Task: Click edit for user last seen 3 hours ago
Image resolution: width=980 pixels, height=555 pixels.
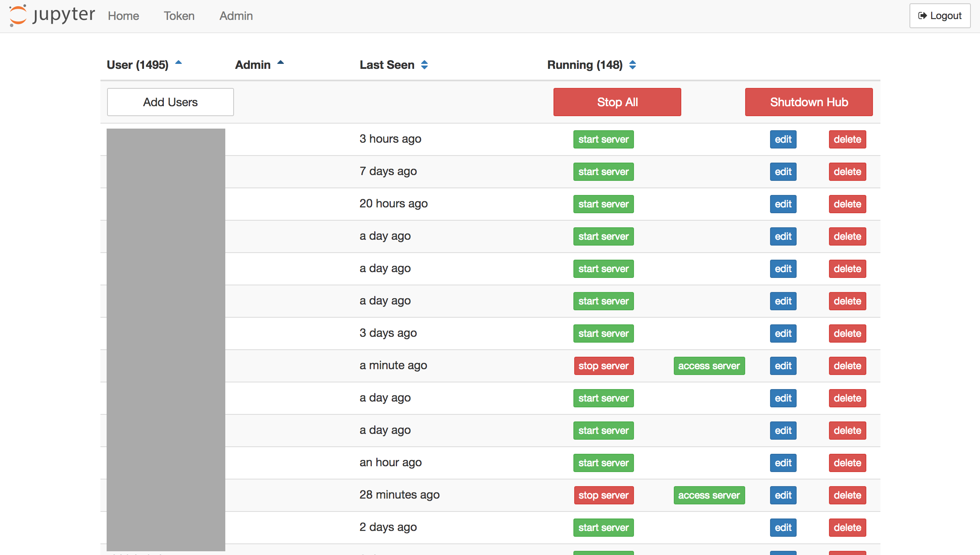Action: (x=783, y=139)
